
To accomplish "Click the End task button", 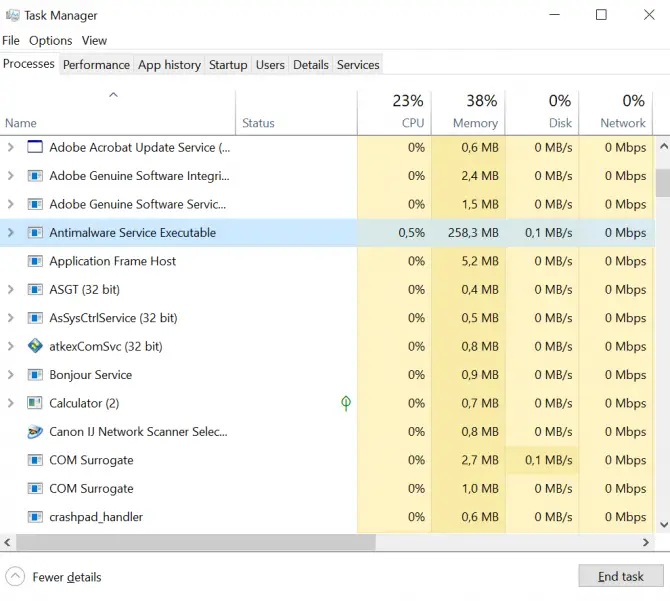I will point(620,576).
